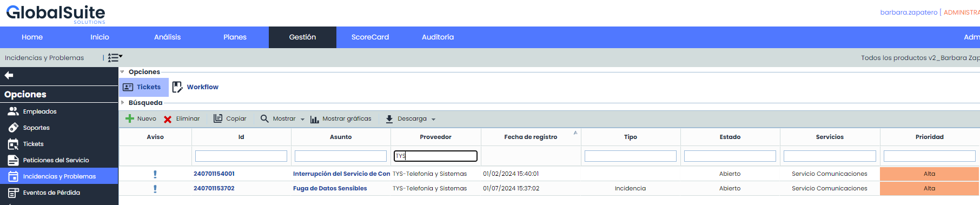Open the Mostrar dropdown
Image resolution: width=980 pixels, height=205 pixels.
point(282,118)
